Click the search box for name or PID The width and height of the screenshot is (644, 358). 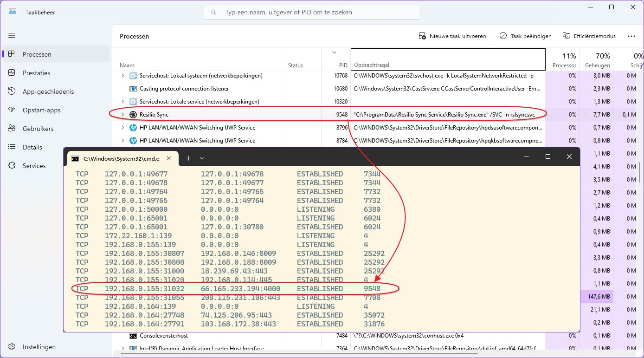(312, 12)
